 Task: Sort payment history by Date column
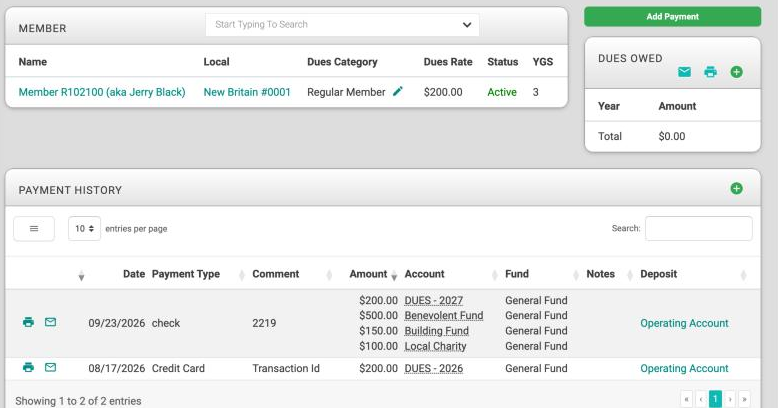134,274
